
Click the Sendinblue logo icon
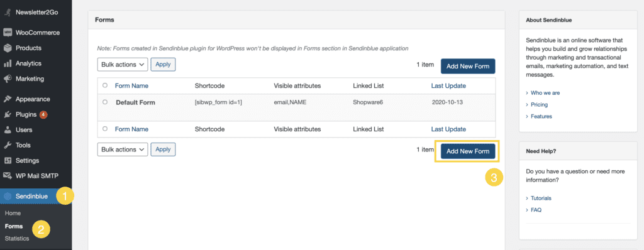(x=8, y=196)
